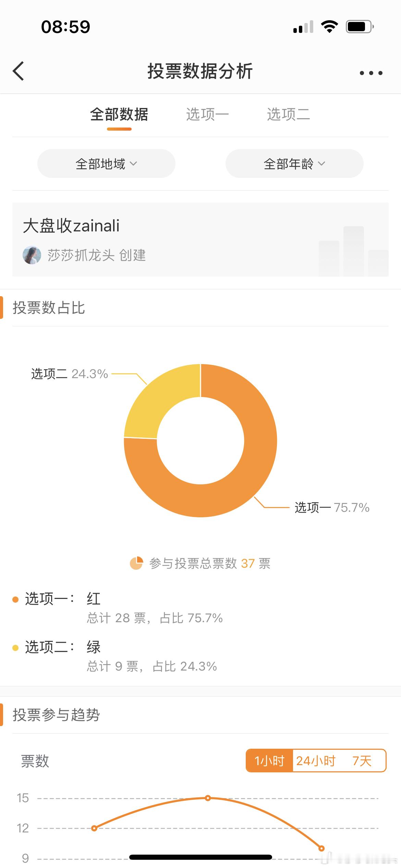Viewport: 401px width, 868px height.
Task: Expand the 全部地域 region dropdown
Action: (106, 164)
